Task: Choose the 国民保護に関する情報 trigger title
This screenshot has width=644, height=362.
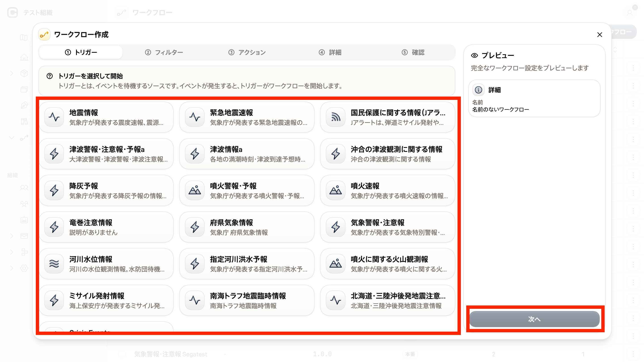Action: coord(398,113)
